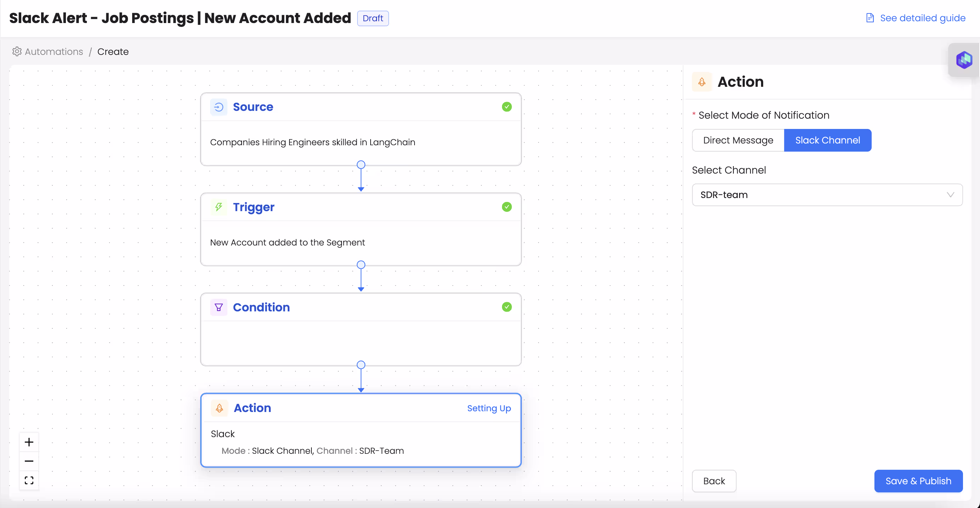
Task: Click the chevron in the Select Channel field
Action: (x=951, y=194)
